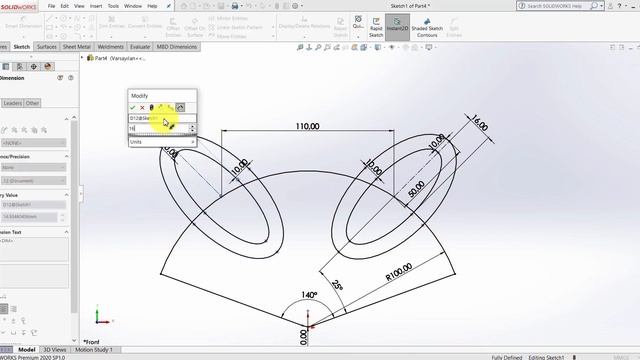Screen dimensions: 640x360
Task: Select Rapid Sketch tool
Action: pos(376,27)
